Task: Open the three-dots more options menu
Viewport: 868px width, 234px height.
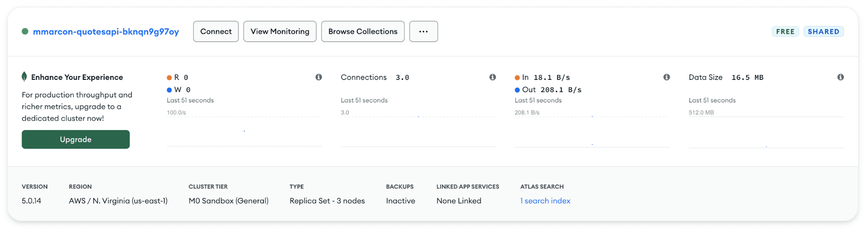Action: coord(423,32)
